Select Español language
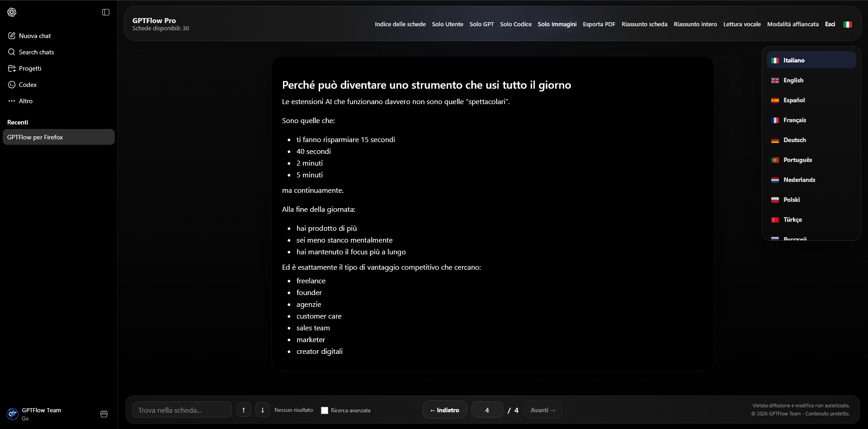Image resolution: width=868 pixels, height=429 pixels. pyautogui.click(x=811, y=100)
